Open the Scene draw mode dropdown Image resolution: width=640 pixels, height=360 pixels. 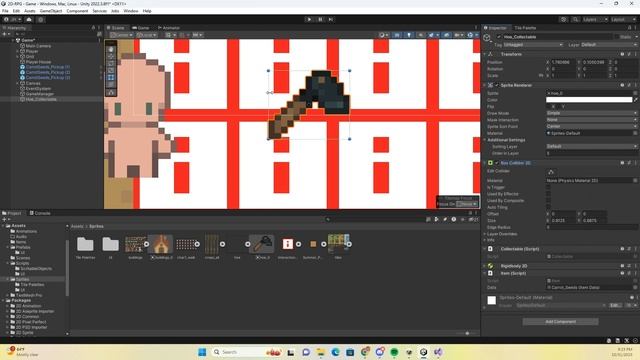pos(383,35)
